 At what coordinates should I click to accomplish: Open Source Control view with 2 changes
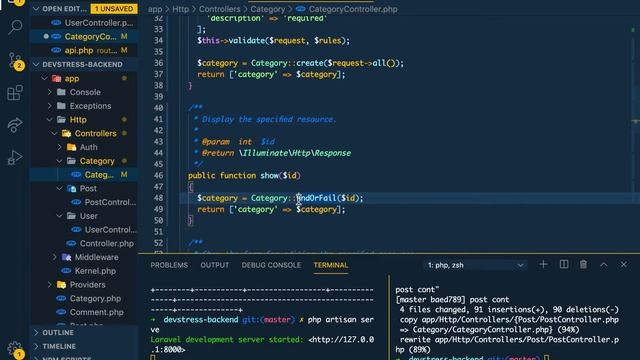(x=16, y=61)
